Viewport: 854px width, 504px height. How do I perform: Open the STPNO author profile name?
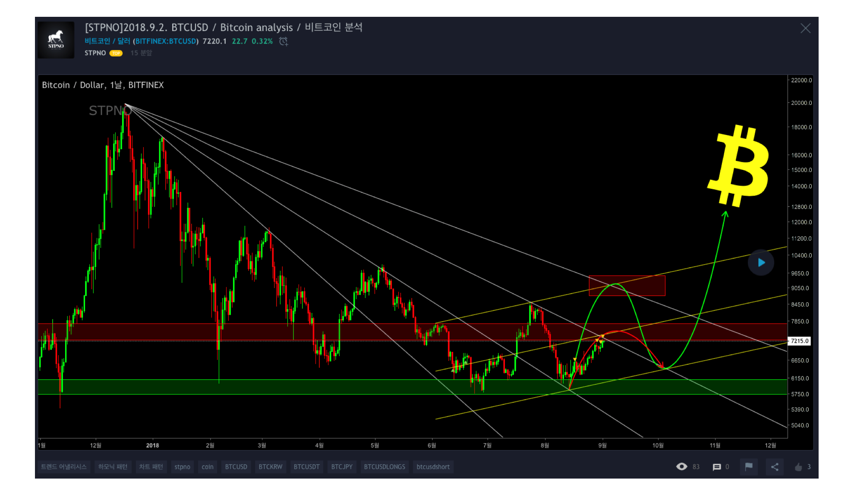(95, 53)
